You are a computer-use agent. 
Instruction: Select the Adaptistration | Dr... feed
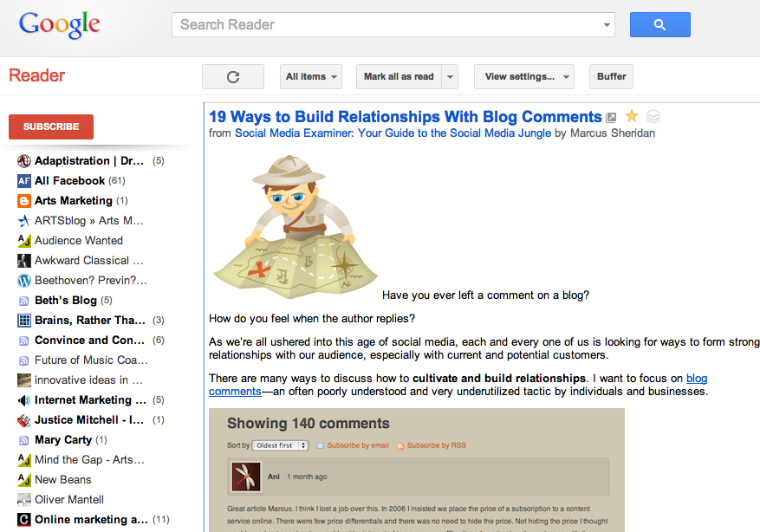click(89, 161)
